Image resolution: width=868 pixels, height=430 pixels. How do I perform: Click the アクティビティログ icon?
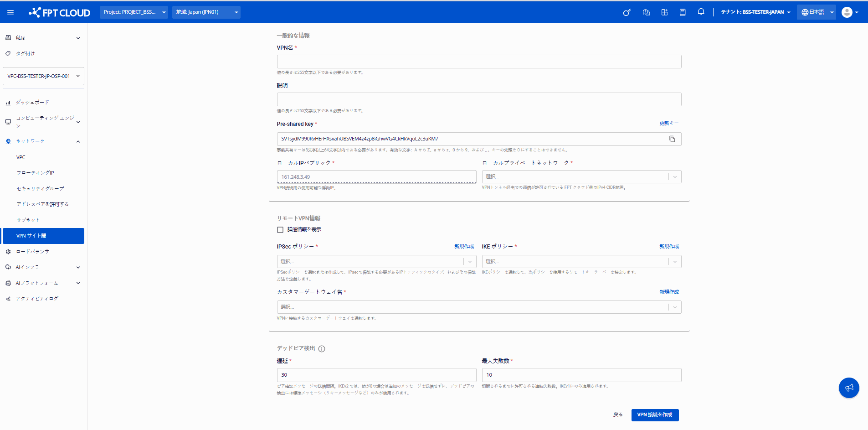click(8, 299)
